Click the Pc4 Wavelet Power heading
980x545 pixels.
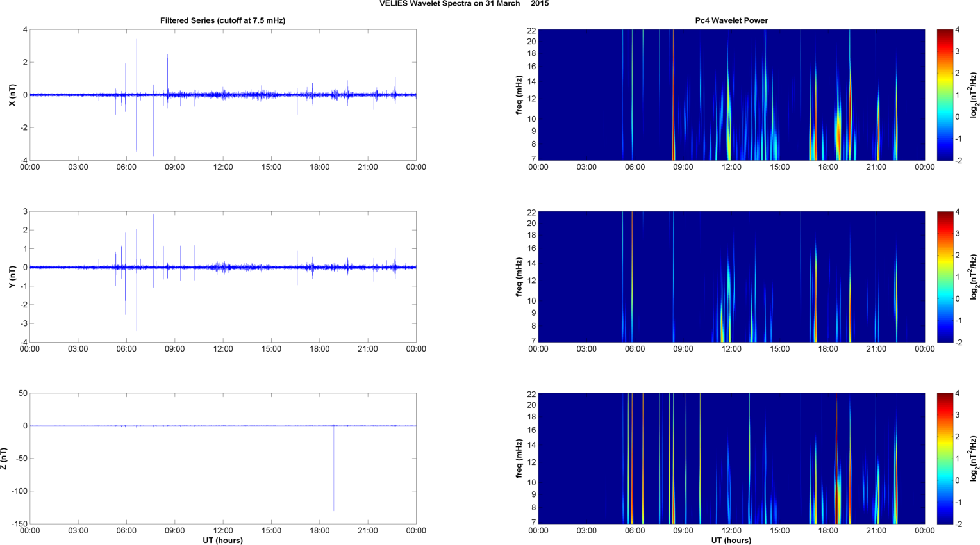click(x=731, y=20)
